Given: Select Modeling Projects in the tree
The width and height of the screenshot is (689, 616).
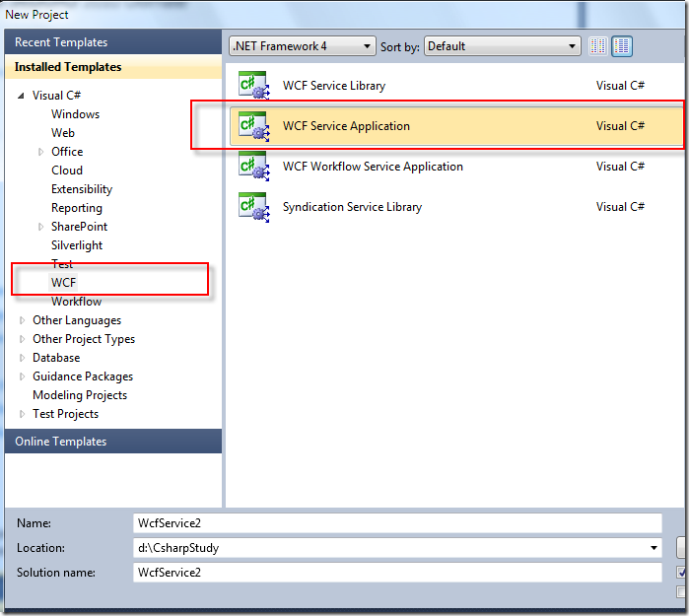Looking at the screenshot, I should (80, 395).
